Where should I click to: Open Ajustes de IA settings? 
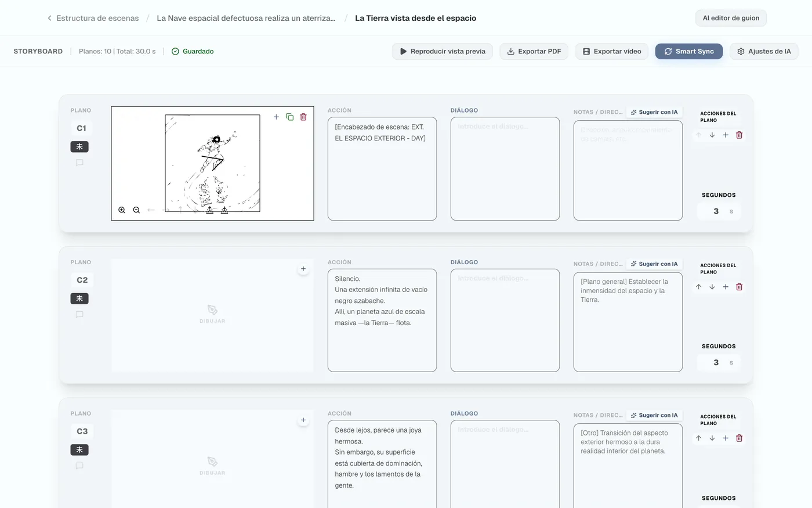[x=764, y=51]
